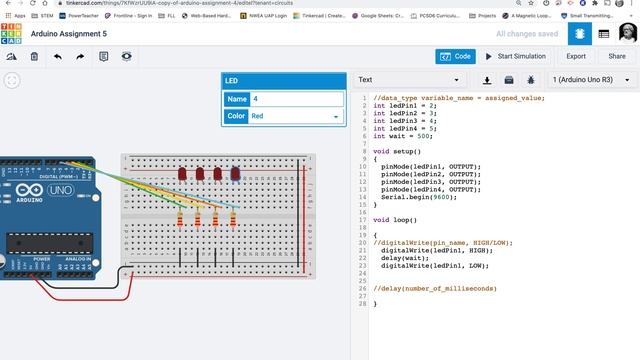Open the FLL bookmarks folder
The width and height of the screenshot is (640, 360).
[167, 16]
